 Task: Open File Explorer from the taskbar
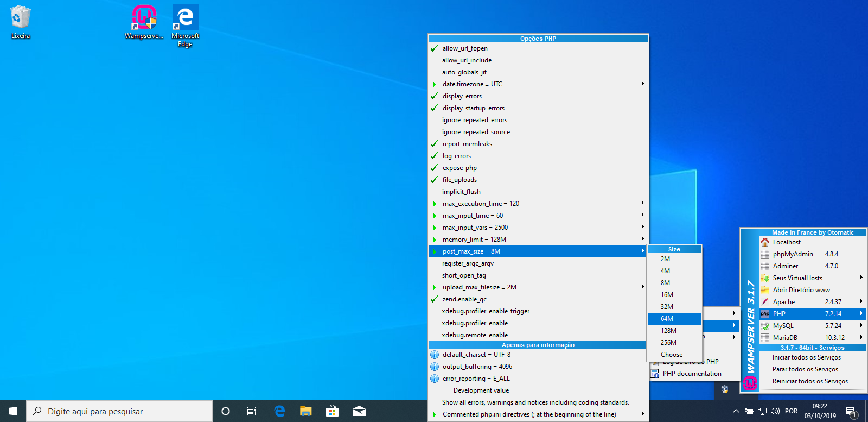tap(306, 411)
